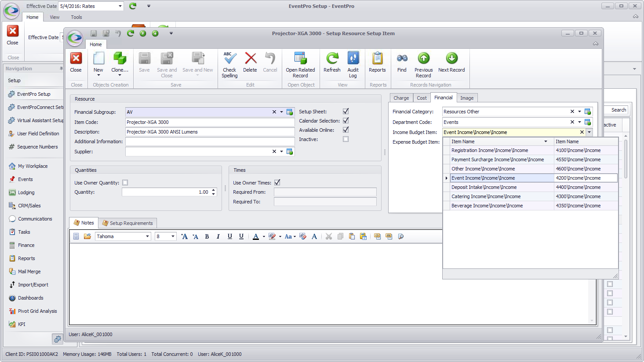Open the Tools tab in main window

(76, 17)
